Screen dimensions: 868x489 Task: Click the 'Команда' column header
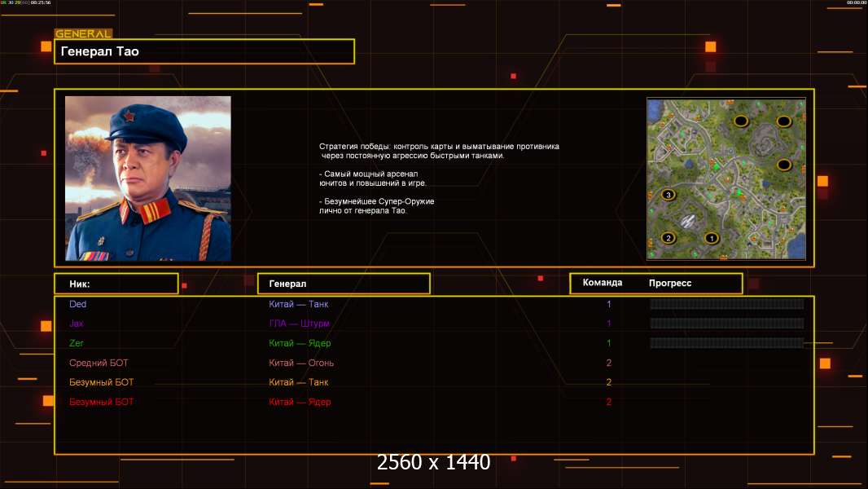click(x=603, y=283)
